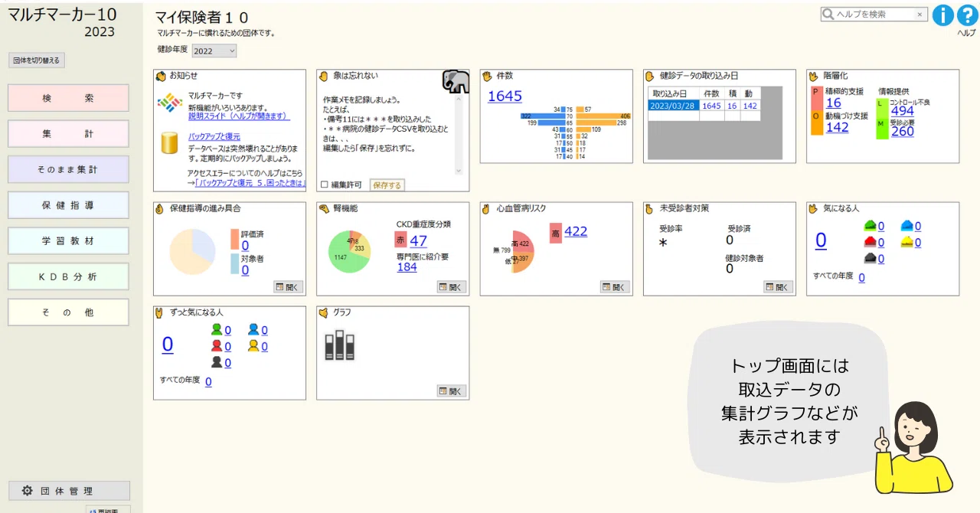Image resolution: width=980 pixels, height=513 pixels.
Task: Open the 健診年度 year dropdown
Action: (214, 51)
